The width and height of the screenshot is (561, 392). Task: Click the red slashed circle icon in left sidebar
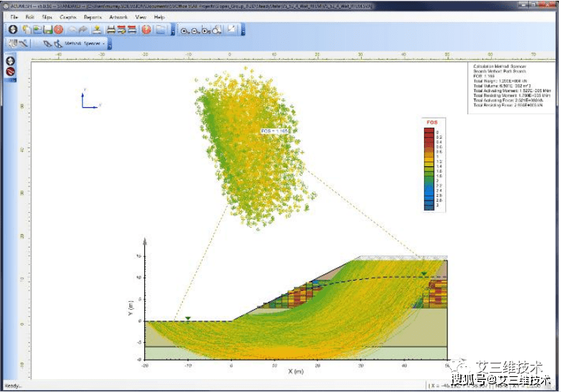[11, 72]
